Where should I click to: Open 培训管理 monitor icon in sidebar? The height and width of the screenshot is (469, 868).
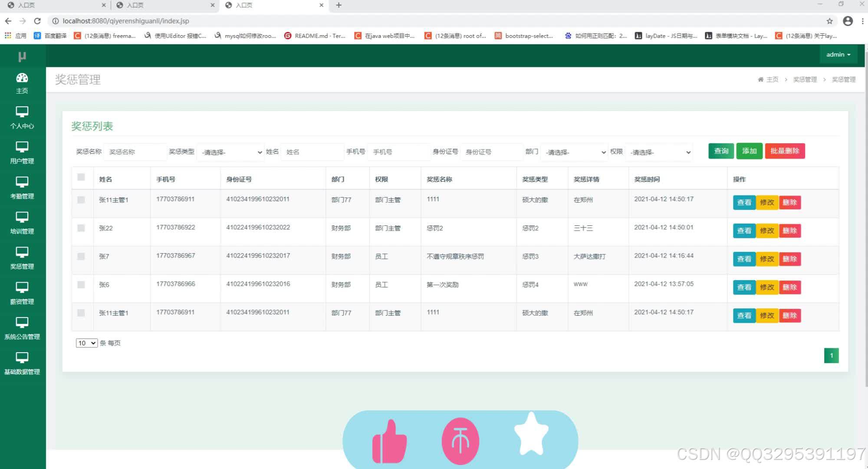pos(22,218)
